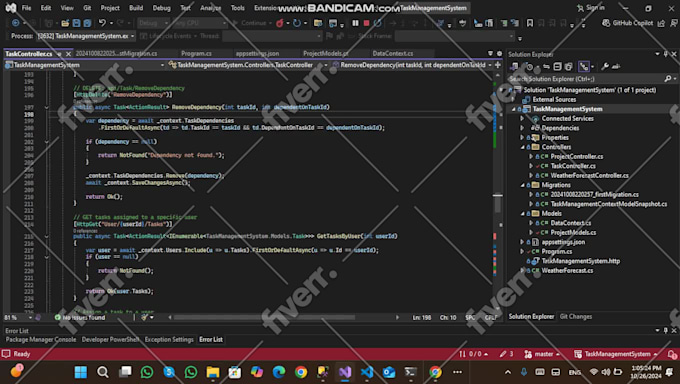The width and height of the screenshot is (680, 384).
Task: Open the Build menu
Action: 136,8
